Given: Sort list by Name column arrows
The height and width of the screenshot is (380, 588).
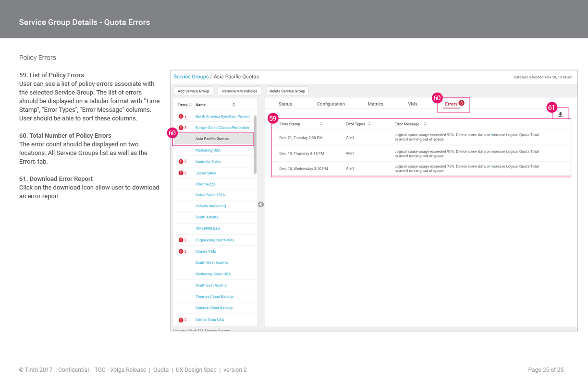Looking at the screenshot, I should click(234, 105).
